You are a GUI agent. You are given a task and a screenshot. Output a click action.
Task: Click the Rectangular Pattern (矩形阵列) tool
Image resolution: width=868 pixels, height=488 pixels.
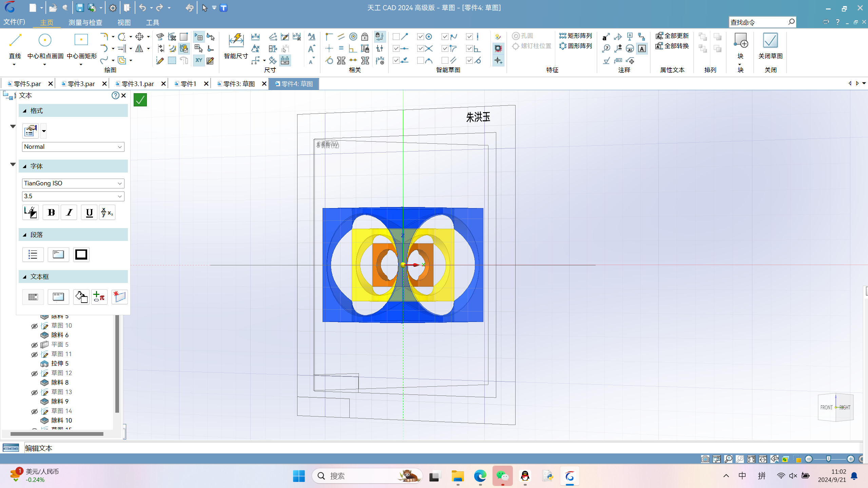575,36
